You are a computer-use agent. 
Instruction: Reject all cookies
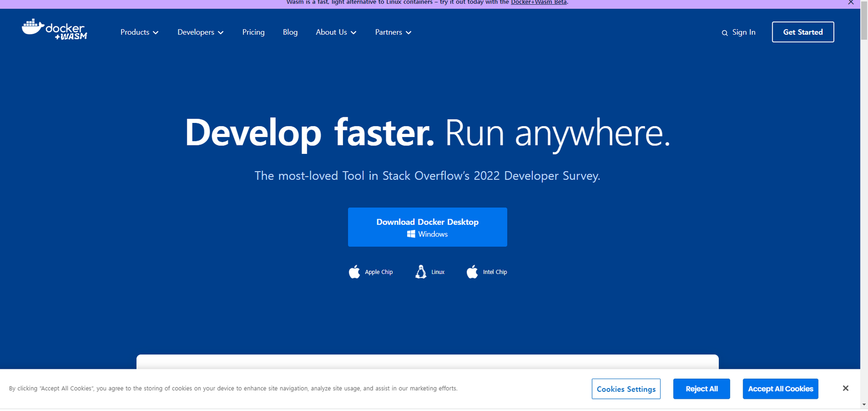pyautogui.click(x=701, y=389)
